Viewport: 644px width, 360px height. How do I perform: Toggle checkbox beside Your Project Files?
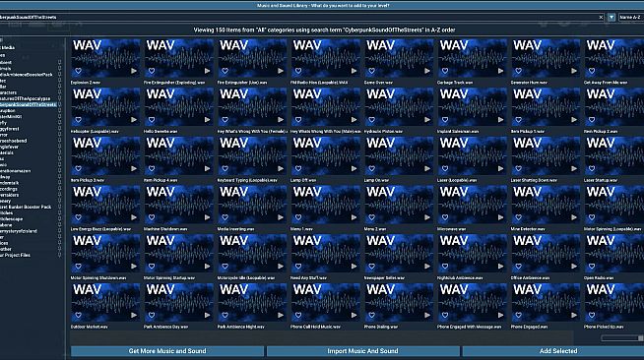[59, 255]
